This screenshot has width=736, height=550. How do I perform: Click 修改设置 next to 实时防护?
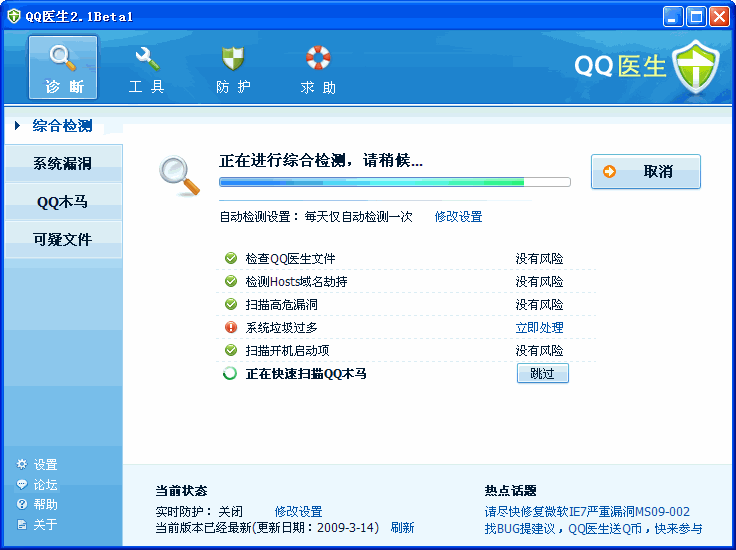299,511
